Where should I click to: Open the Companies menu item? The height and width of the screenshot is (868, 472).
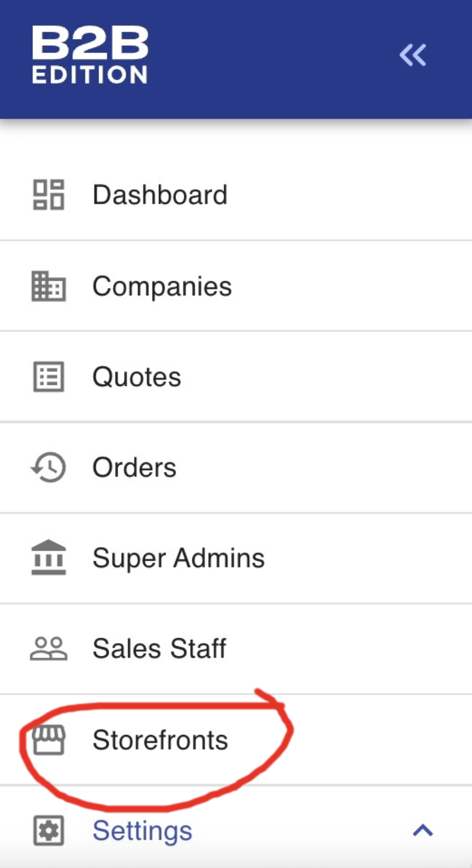162,286
